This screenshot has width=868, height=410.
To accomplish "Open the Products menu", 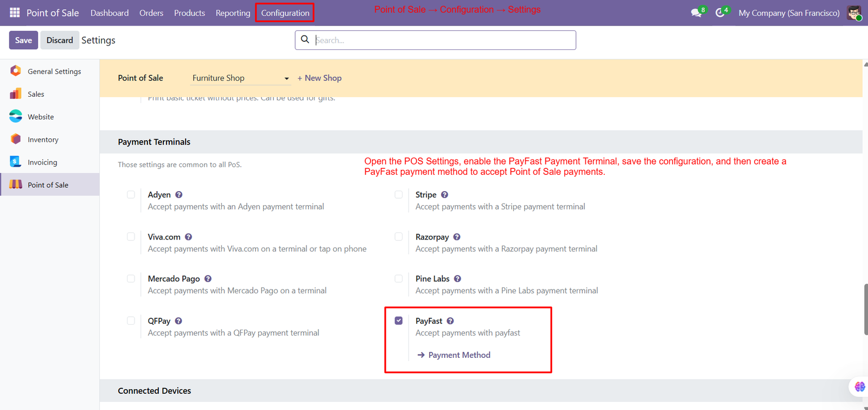I will (x=189, y=13).
